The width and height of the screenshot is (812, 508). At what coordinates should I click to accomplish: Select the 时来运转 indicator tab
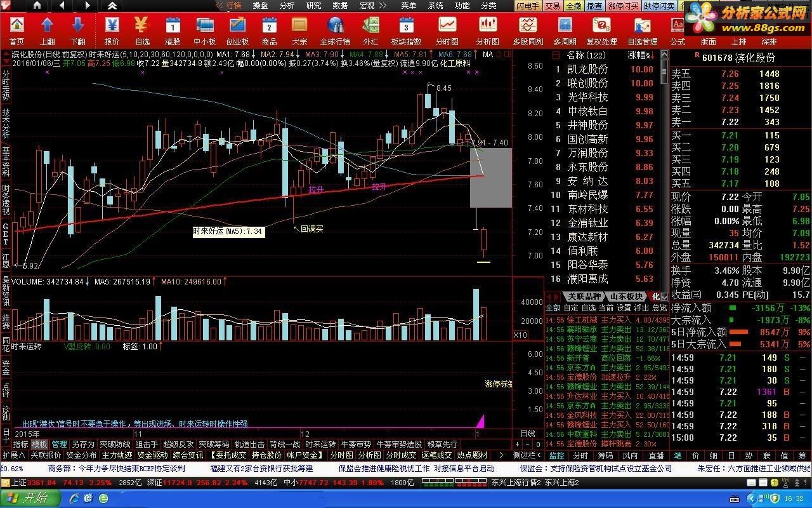[320, 444]
